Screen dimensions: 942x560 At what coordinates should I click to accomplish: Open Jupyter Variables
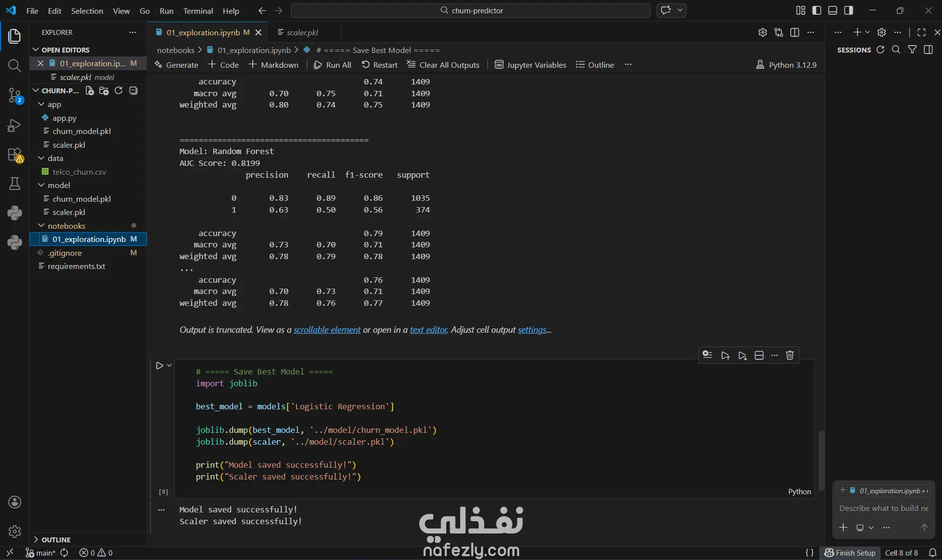pyautogui.click(x=530, y=65)
